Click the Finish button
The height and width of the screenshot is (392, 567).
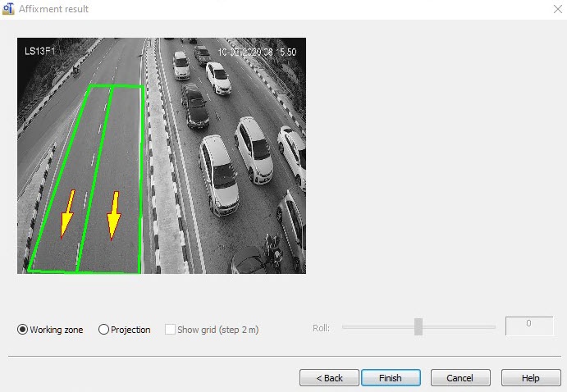(391, 378)
